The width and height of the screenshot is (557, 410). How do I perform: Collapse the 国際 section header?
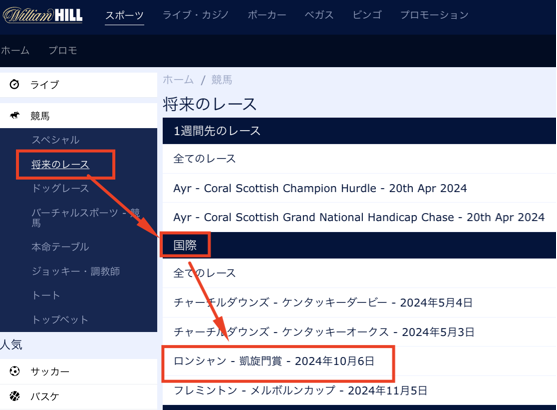pyautogui.click(x=359, y=245)
